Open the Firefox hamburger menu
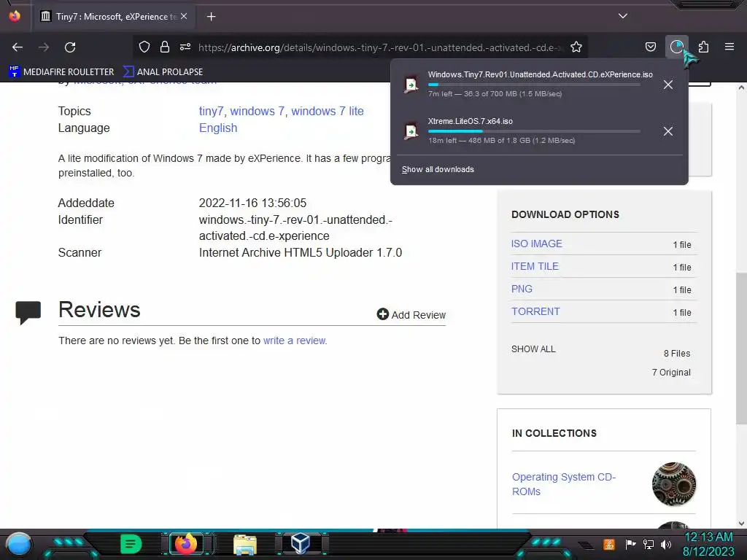 pyautogui.click(x=729, y=47)
